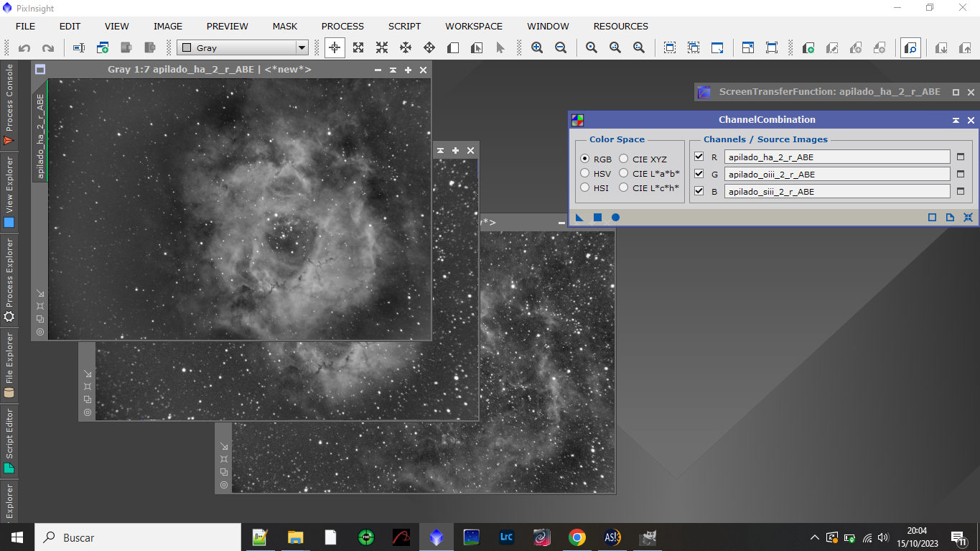The width and height of the screenshot is (980, 551).
Task: Click the Reset icon in ChannelCombination
Action: tap(968, 218)
